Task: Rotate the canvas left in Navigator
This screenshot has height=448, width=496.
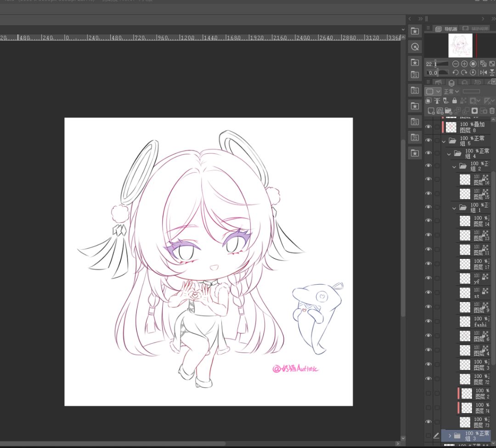Action: tap(456, 73)
